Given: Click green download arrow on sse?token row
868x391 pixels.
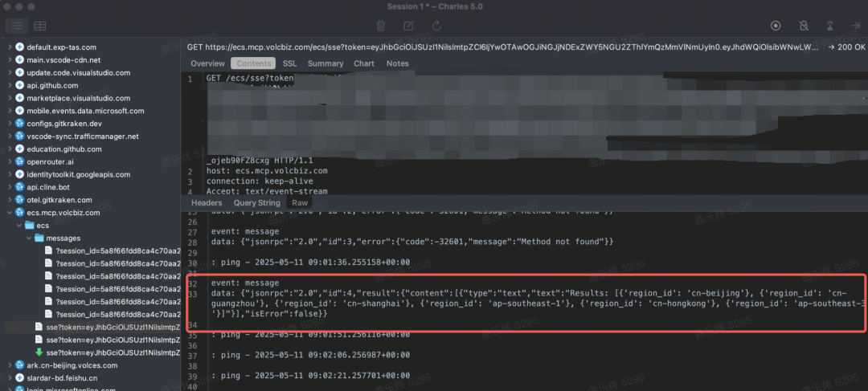Looking at the screenshot, I should 39,352.
